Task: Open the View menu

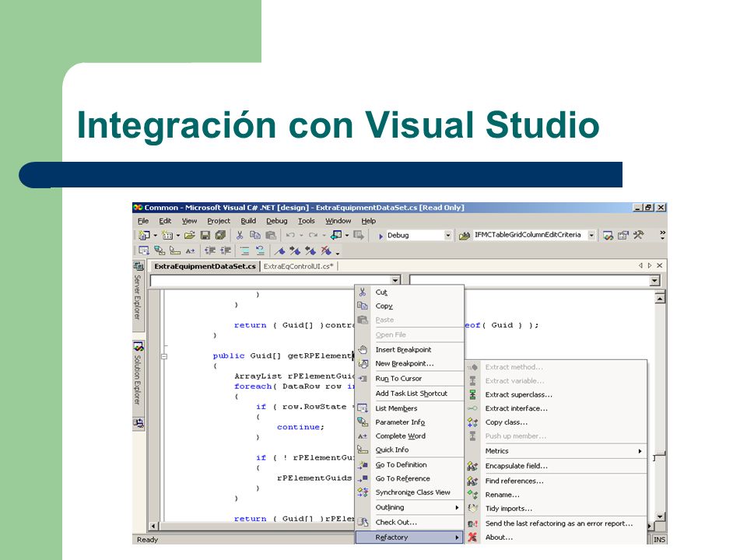Action: pyautogui.click(x=189, y=221)
